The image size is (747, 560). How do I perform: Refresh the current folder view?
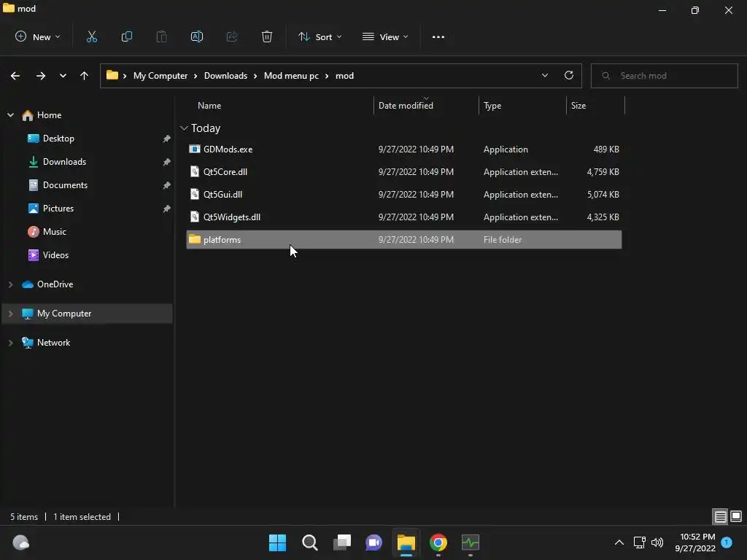point(569,75)
